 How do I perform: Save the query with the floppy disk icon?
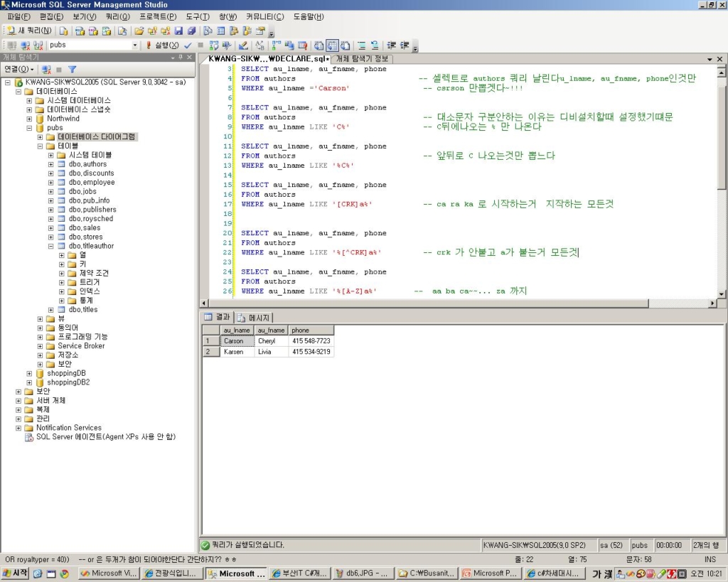pos(178,31)
